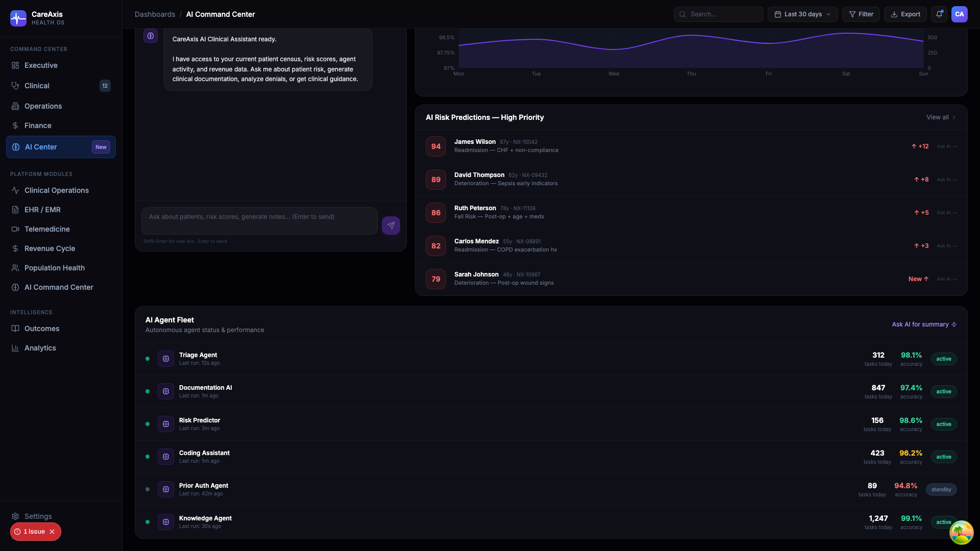This screenshot has height=551, width=980.
Task: Click the Clinical badge showing 12
Action: click(105, 86)
